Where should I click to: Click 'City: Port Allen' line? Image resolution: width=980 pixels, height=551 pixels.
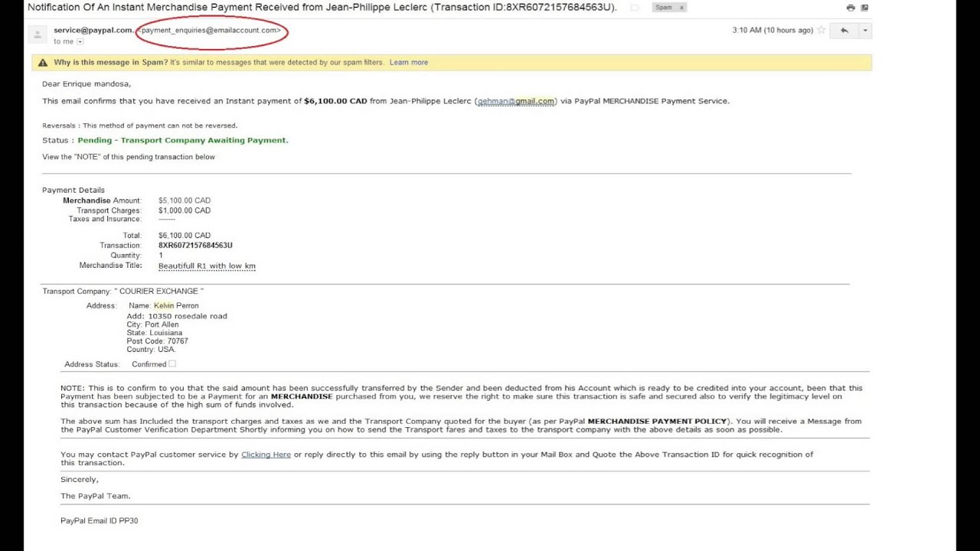click(x=152, y=324)
